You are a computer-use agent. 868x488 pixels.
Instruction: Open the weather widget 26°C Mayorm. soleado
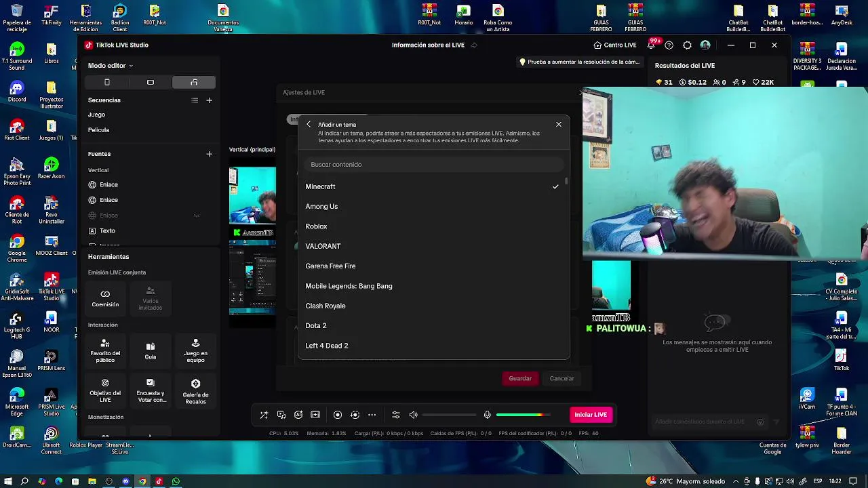point(686,481)
